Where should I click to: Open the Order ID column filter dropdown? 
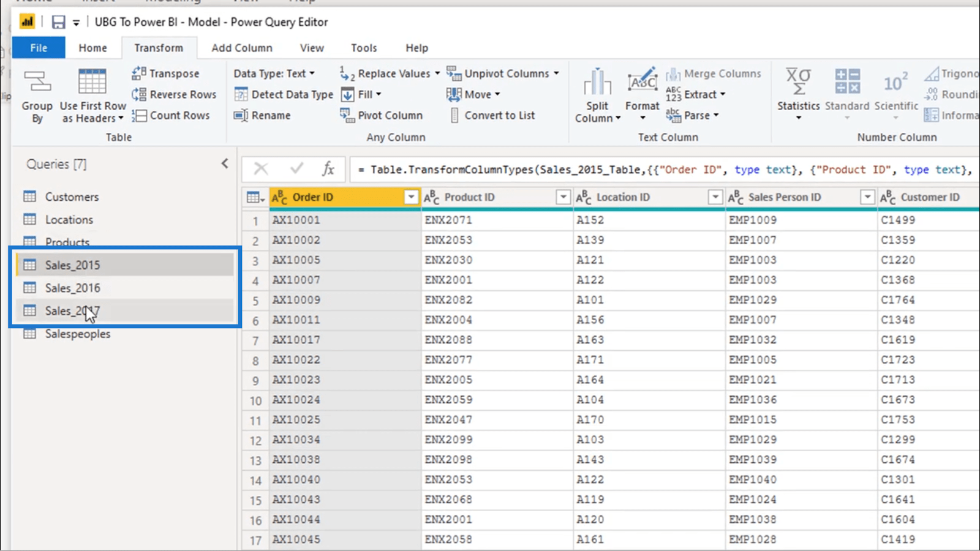pos(411,197)
